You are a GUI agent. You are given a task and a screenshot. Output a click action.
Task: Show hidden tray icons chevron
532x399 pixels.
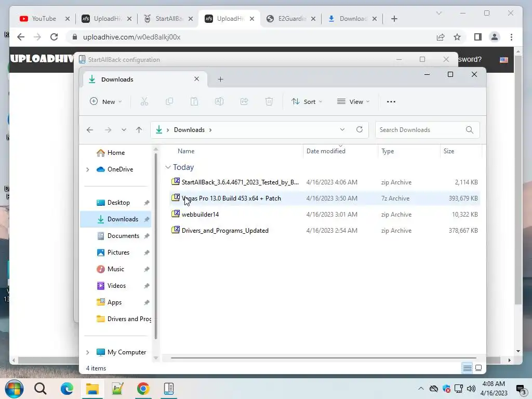point(421,389)
